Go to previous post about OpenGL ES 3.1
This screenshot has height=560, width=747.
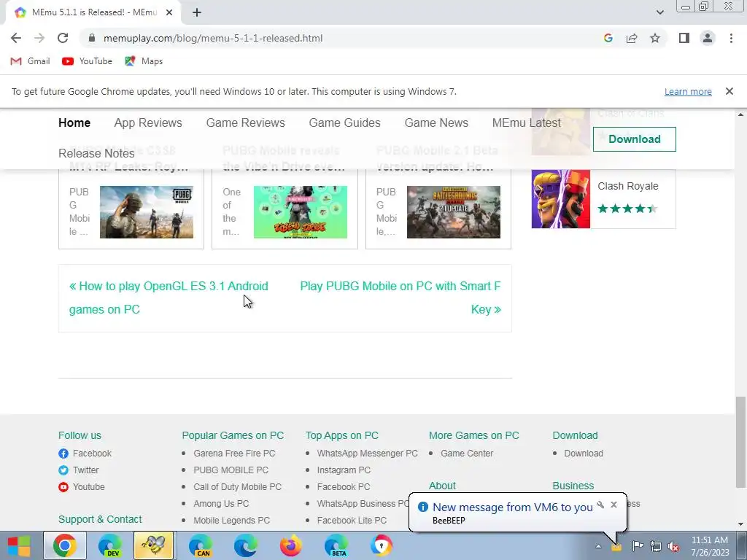coord(169,297)
